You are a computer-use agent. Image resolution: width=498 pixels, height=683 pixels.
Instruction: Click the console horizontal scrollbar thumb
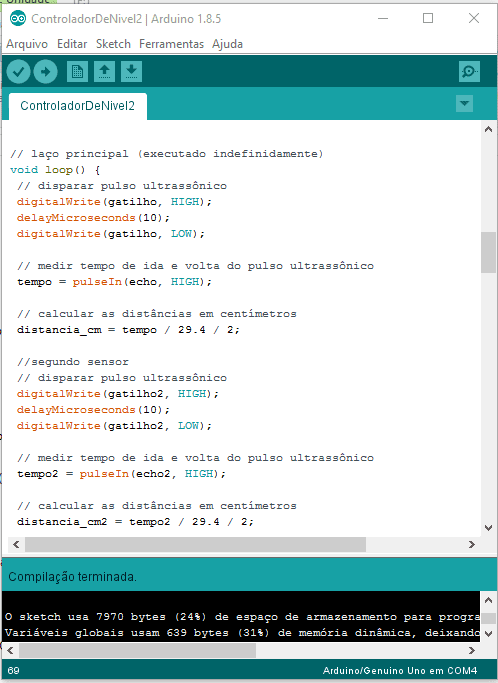click(x=137, y=650)
